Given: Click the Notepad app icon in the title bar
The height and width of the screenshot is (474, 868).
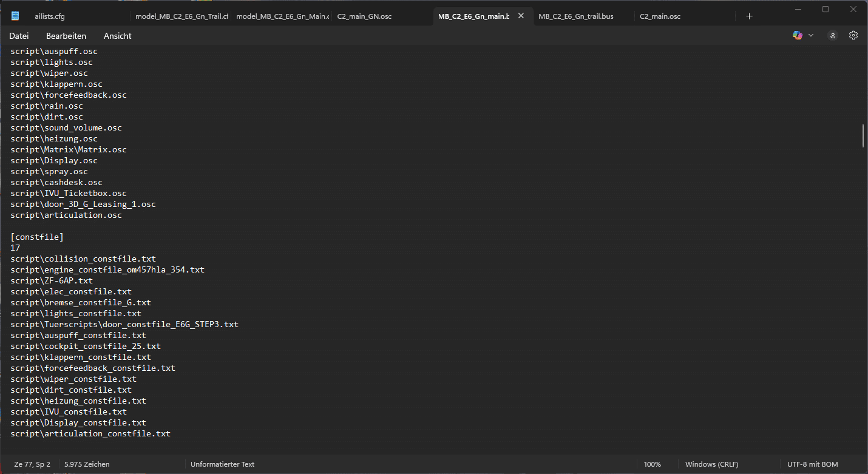Looking at the screenshot, I should 15,16.
